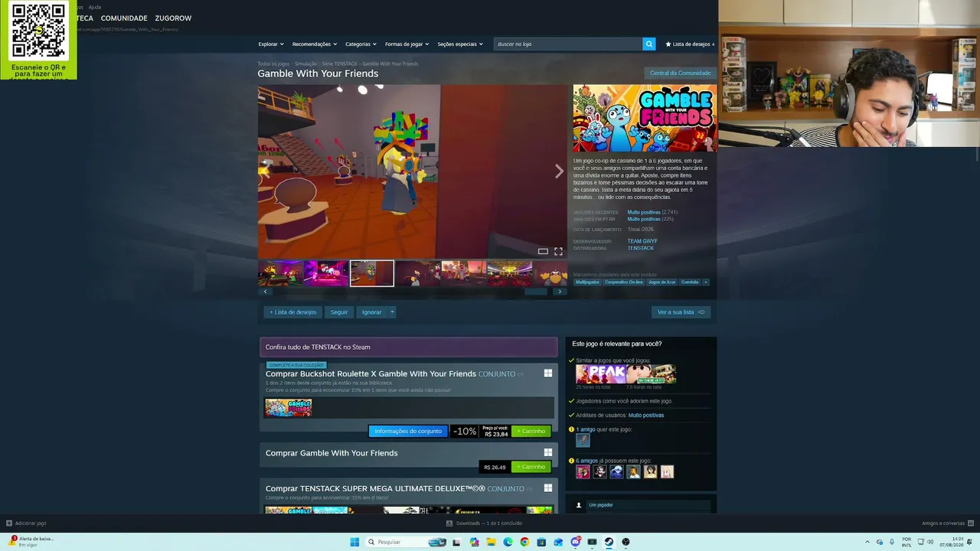Click the left arrow of thumbnail strip
Screen dimensions: 980x551
tap(266, 292)
